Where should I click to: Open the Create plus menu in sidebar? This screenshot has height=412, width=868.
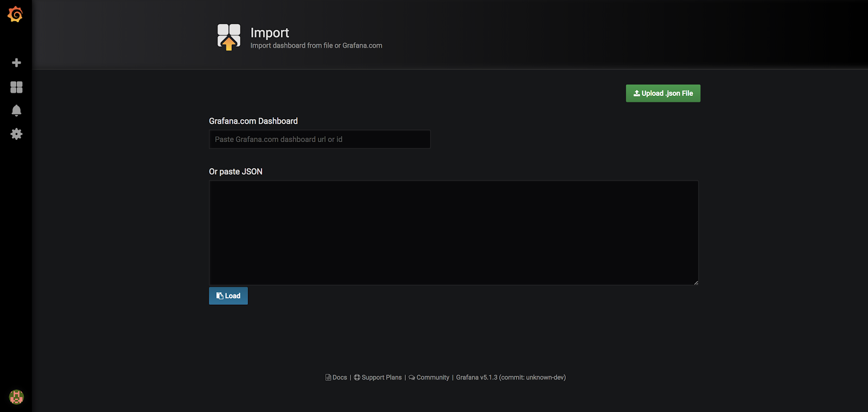point(16,63)
